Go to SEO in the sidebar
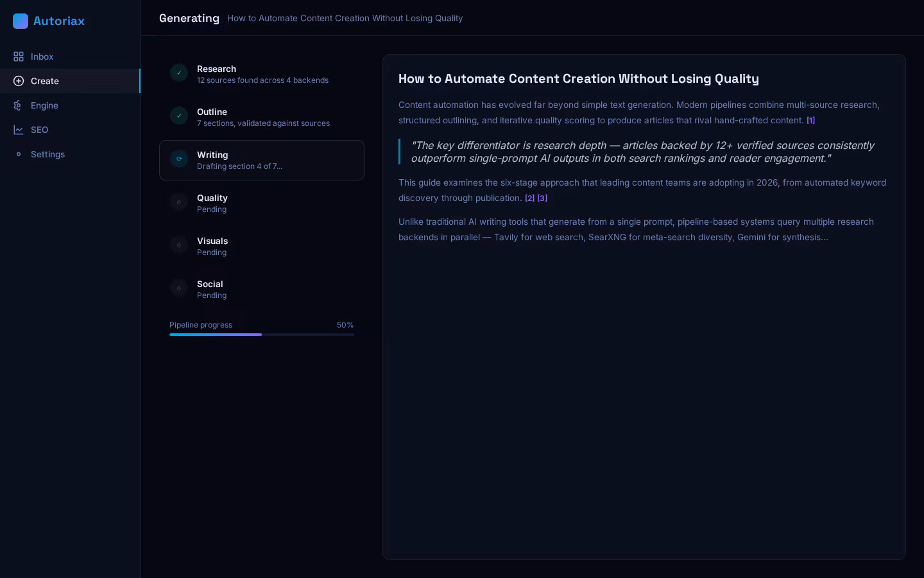Screen dimensions: 924x578 tap(39, 130)
